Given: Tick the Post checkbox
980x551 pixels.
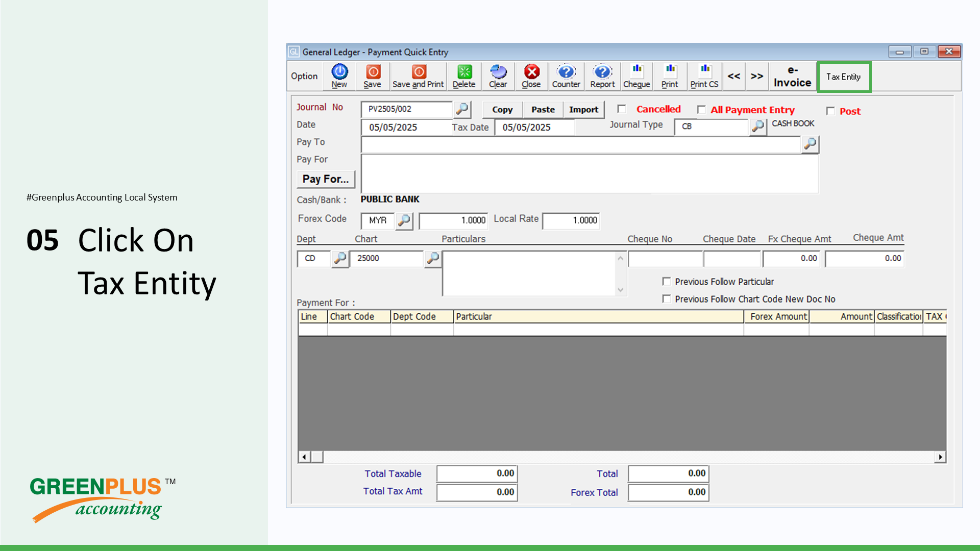Looking at the screenshot, I should (830, 111).
